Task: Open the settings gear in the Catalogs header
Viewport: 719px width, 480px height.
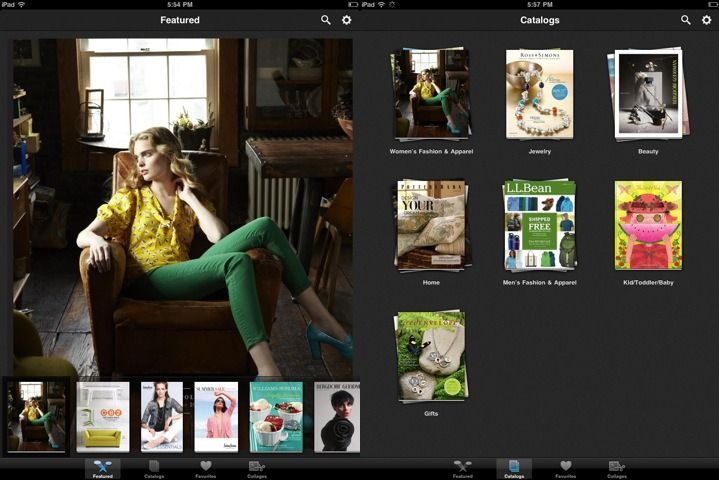Action: [x=707, y=20]
